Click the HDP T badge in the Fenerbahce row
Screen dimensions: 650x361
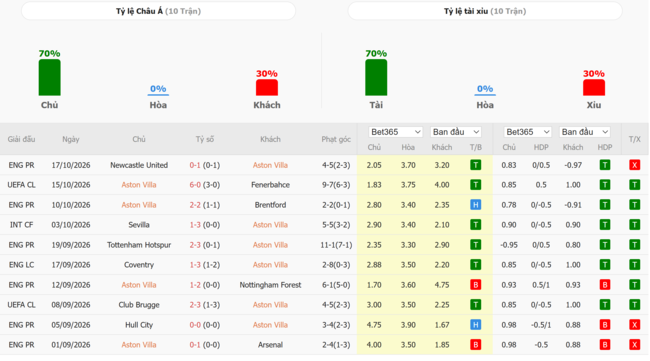(x=605, y=185)
